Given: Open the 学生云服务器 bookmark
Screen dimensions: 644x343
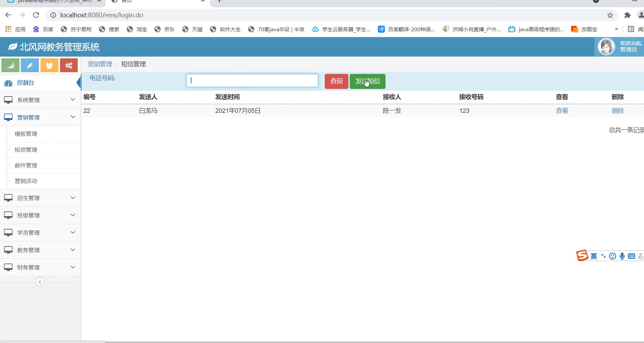Looking at the screenshot, I should point(341,29).
